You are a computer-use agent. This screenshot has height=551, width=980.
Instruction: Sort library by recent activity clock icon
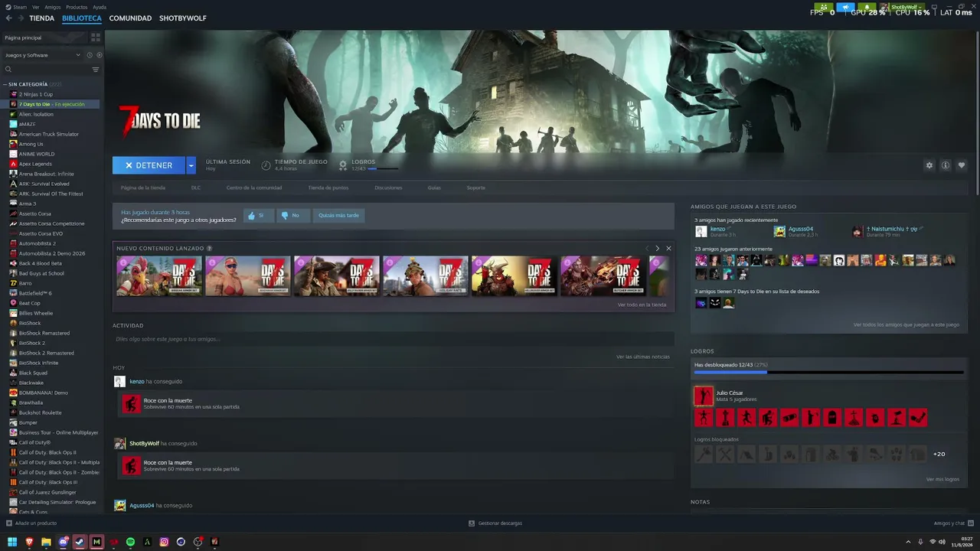(x=90, y=55)
